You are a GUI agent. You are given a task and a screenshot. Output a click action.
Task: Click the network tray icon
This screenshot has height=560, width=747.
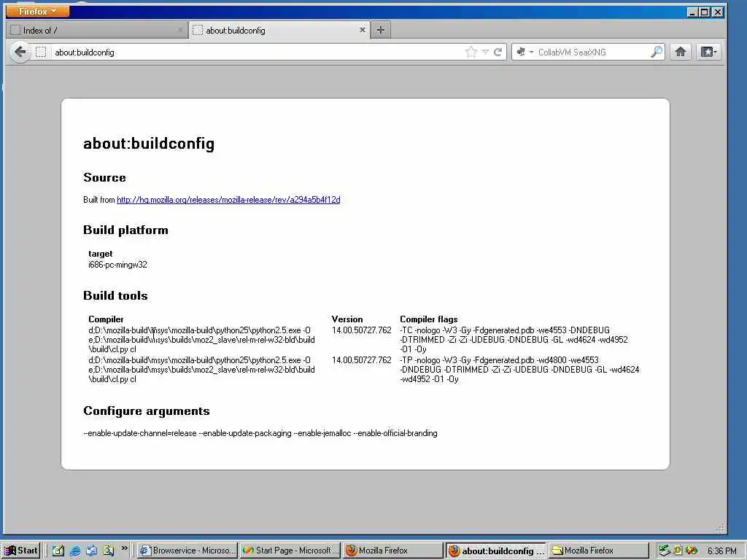[664, 551]
